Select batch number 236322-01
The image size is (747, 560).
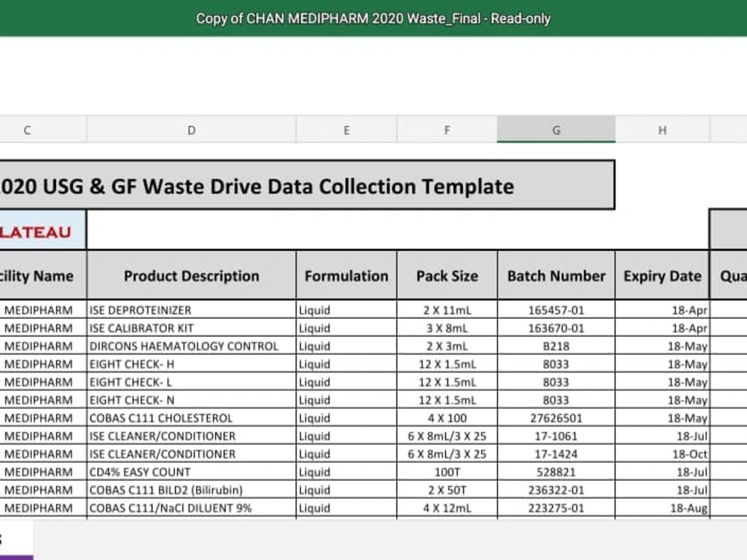pyautogui.click(x=556, y=490)
